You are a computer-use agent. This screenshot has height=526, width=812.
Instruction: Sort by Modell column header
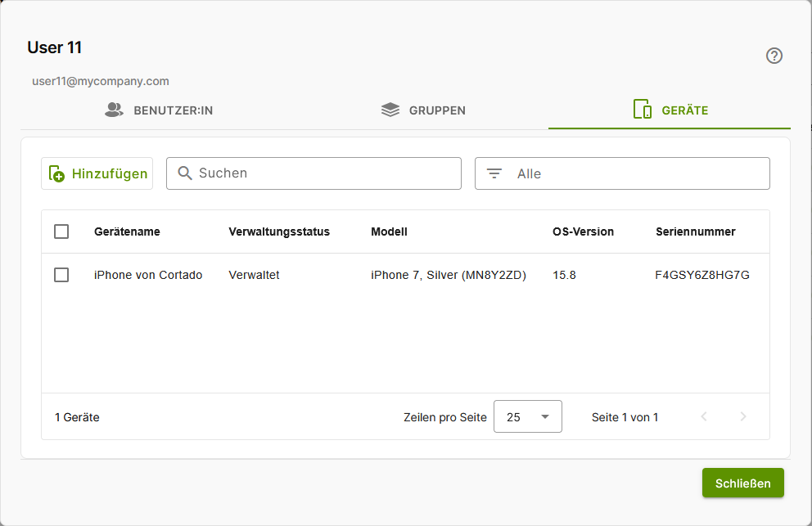[x=389, y=232]
